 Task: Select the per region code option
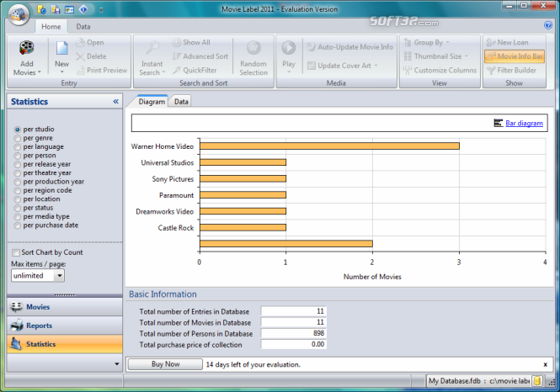click(17, 190)
